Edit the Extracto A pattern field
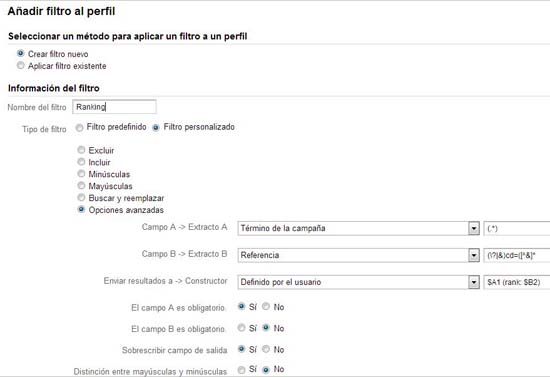Screen dimensions: 550x377 [x=517, y=229]
